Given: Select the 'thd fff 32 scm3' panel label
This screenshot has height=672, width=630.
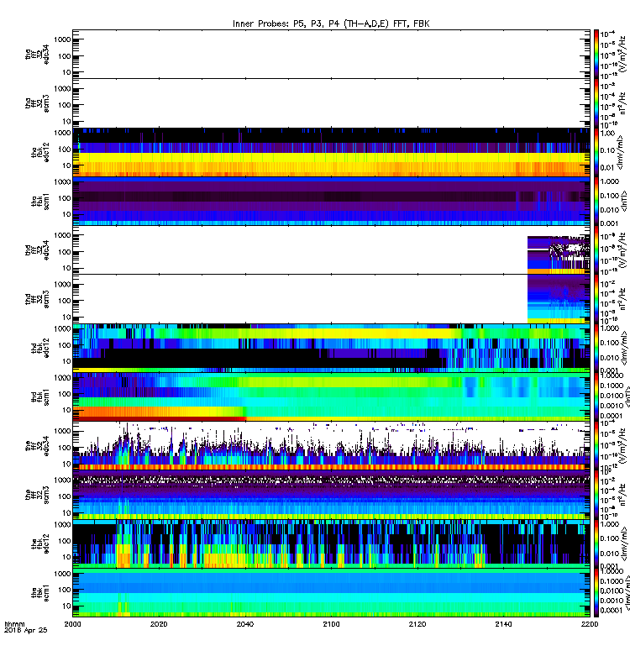Looking at the screenshot, I should coord(37,299).
